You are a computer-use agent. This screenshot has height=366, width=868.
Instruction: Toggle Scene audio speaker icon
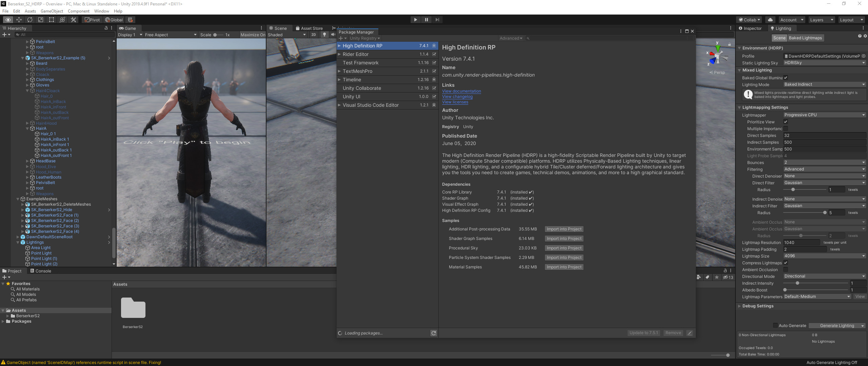pos(333,35)
